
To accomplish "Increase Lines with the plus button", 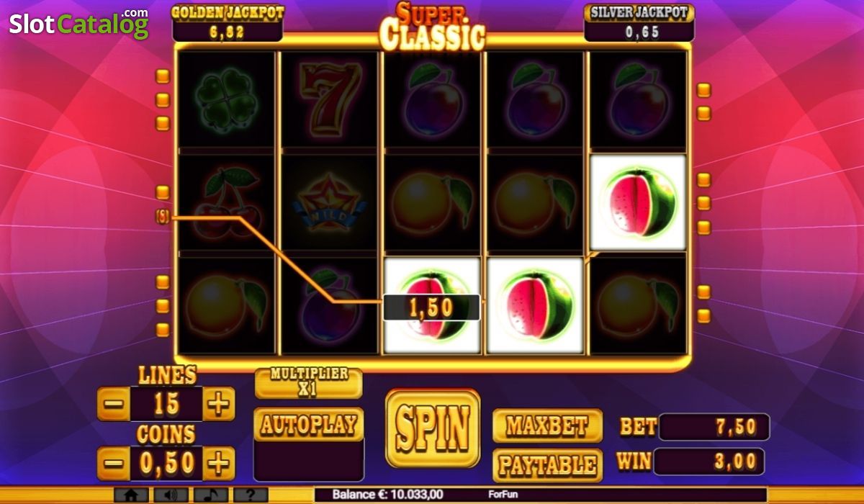I will [219, 404].
